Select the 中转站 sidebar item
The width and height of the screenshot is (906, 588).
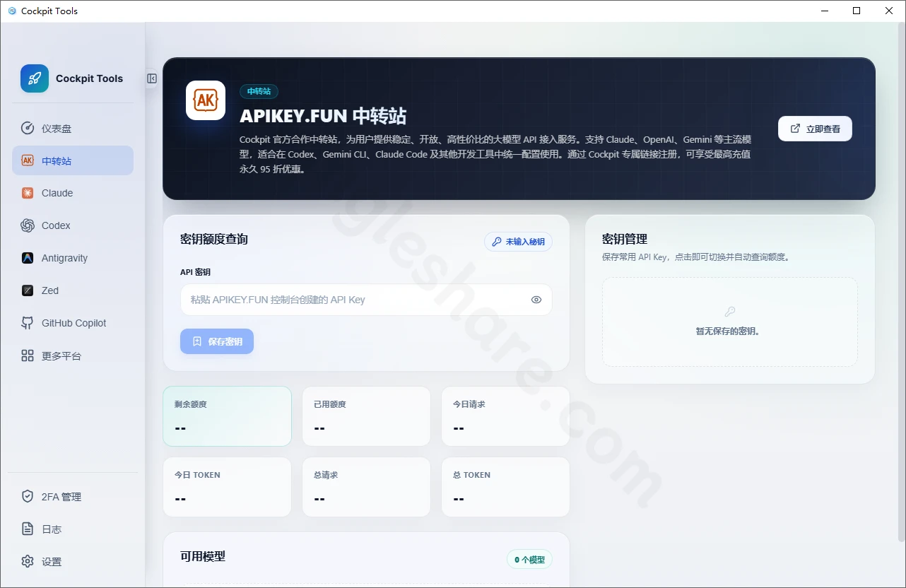pos(73,160)
